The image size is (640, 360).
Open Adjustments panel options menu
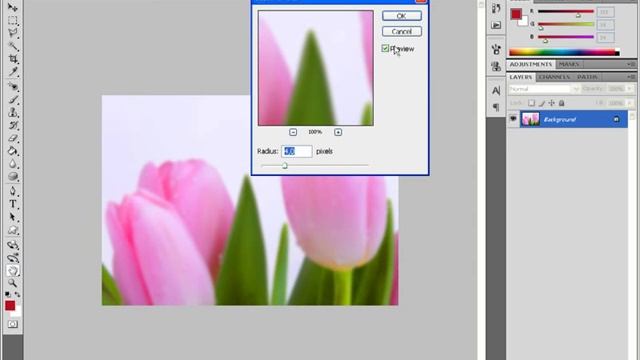[631, 64]
